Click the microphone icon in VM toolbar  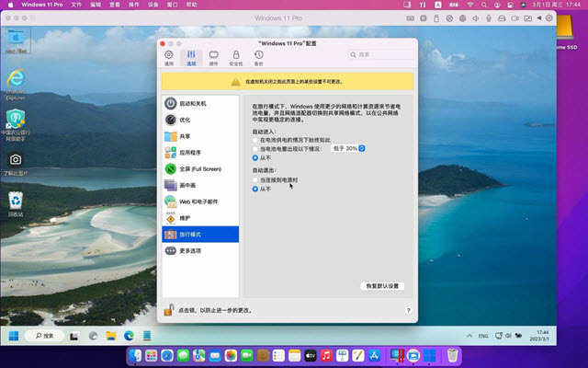click(489, 18)
